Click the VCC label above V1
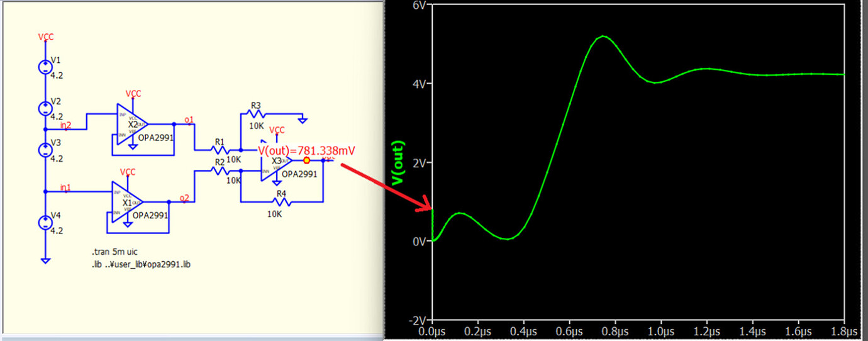 45,37
